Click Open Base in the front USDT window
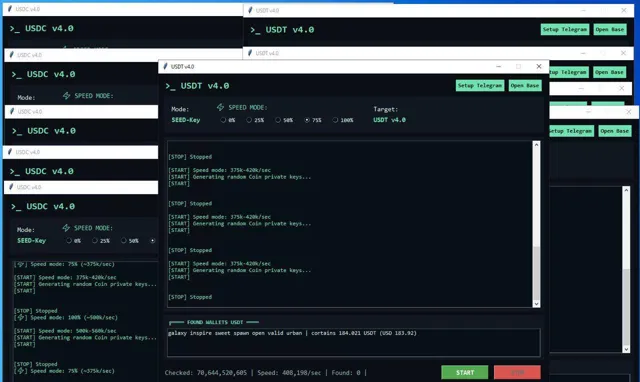This screenshot has width=640, height=382. 525,85
